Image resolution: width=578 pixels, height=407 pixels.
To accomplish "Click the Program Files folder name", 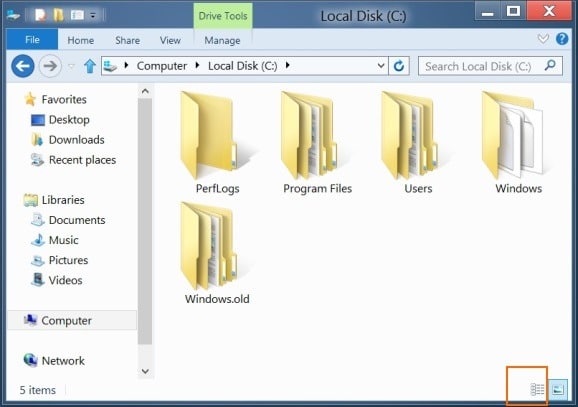I will coord(317,188).
